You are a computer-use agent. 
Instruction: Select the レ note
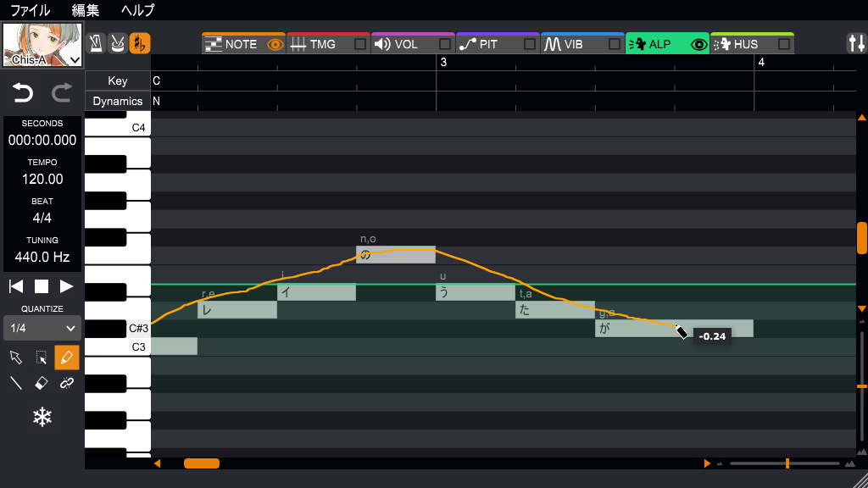(x=237, y=310)
